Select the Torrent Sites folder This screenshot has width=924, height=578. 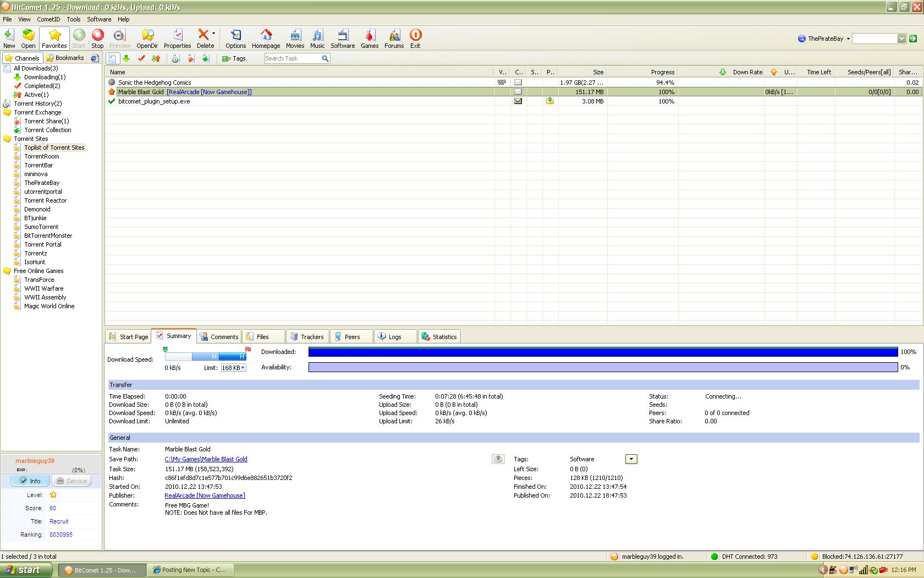(31, 139)
